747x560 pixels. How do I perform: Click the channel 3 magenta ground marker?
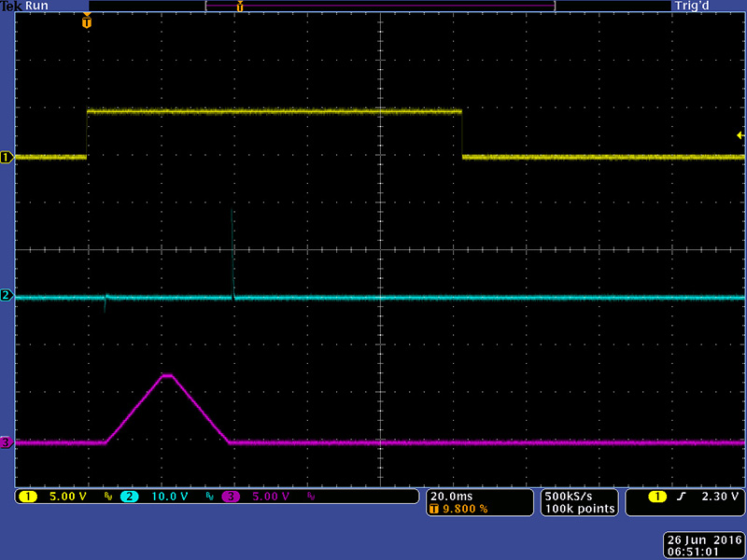click(x=6, y=442)
